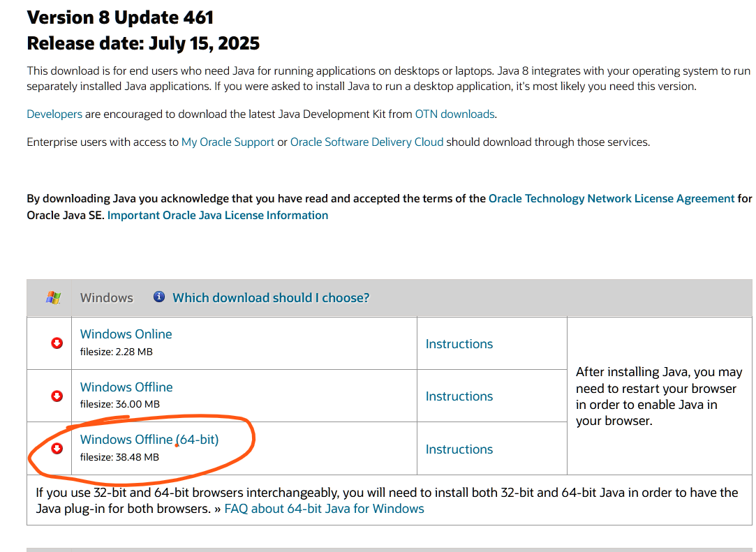Choose the Windows Offline (64-bit) download link
The image size is (756, 552).
coord(149,440)
